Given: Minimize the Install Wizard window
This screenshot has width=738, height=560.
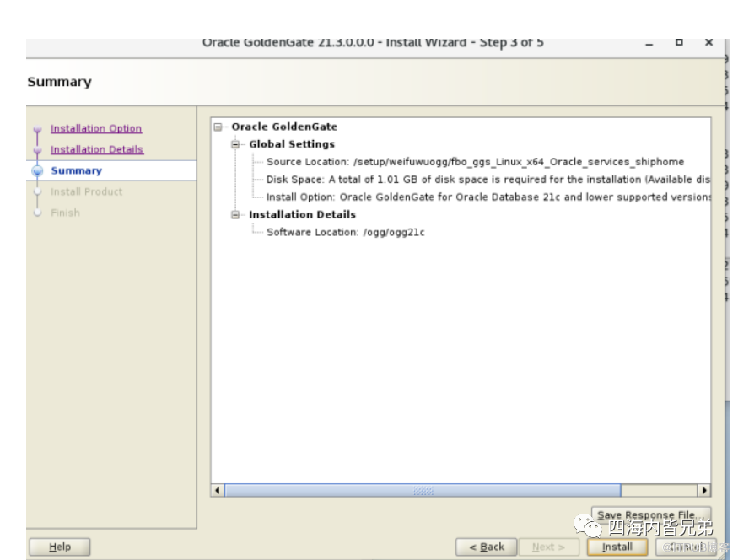Looking at the screenshot, I should 649,43.
